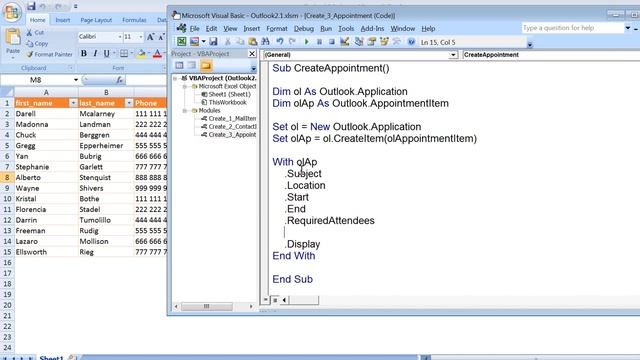Click the red Font Color button in Excel
Screen dimensions: 640x360
157,53
